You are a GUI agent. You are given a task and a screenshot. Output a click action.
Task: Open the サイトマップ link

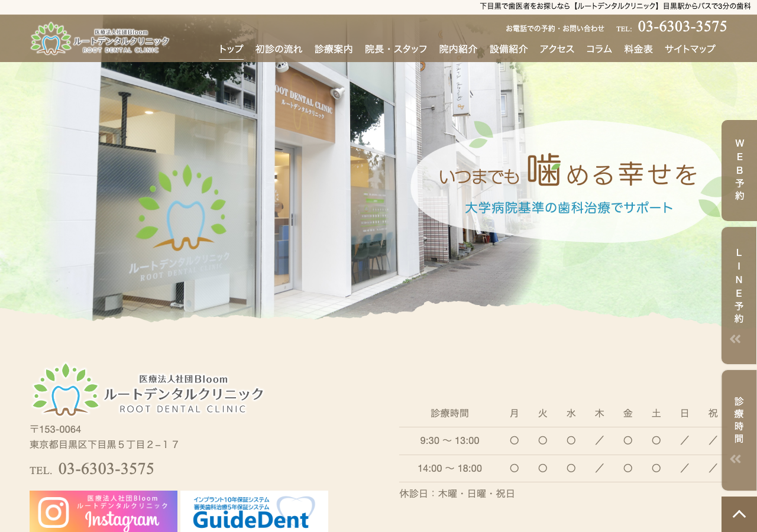click(690, 49)
